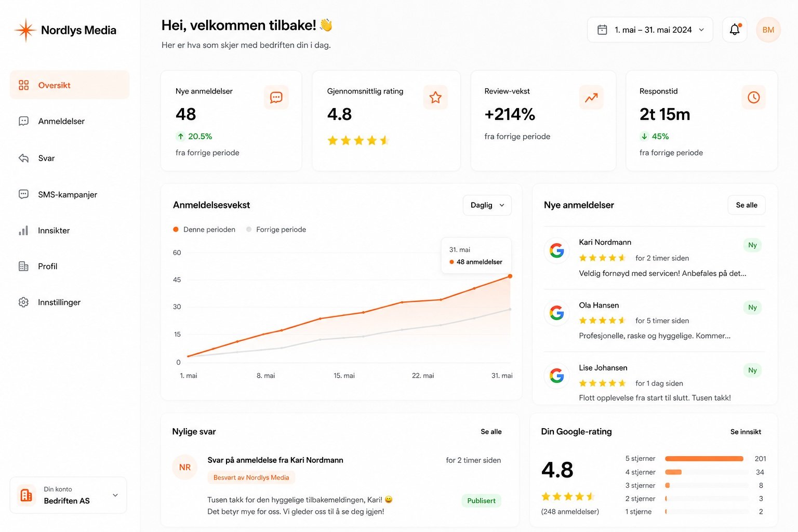Click the NR avatar in Nylige svar
The image size is (798, 532).
click(x=185, y=467)
